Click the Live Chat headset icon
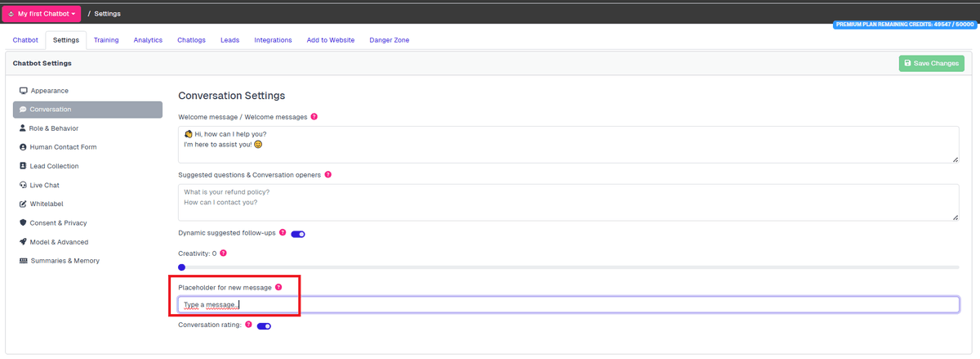The width and height of the screenshot is (980, 359). (23, 185)
